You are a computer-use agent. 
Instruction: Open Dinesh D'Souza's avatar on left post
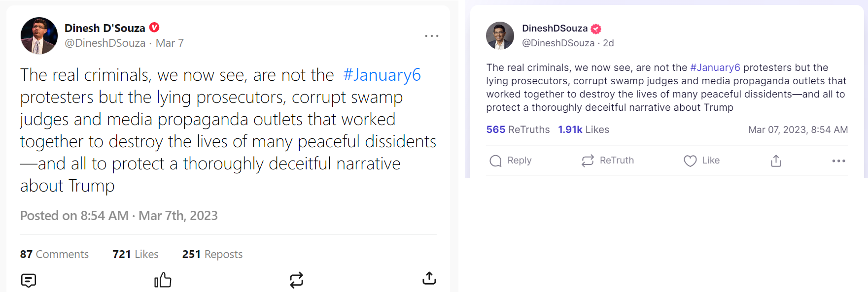(x=39, y=35)
